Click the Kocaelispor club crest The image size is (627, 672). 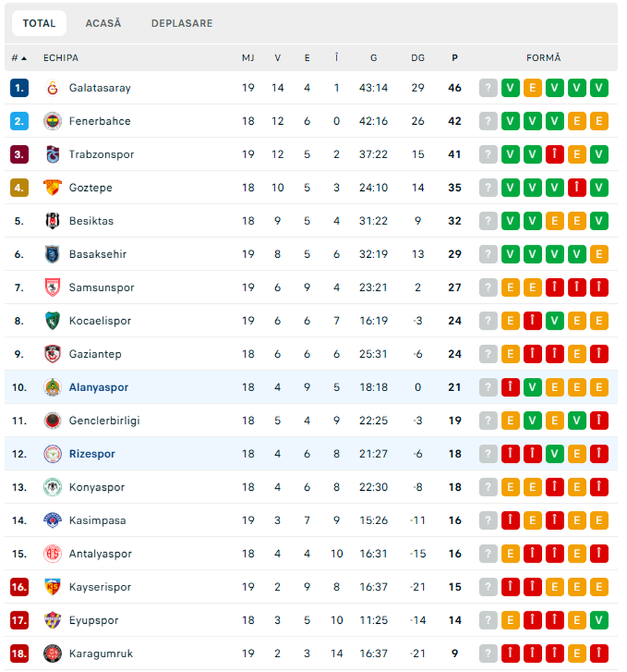[54, 321]
